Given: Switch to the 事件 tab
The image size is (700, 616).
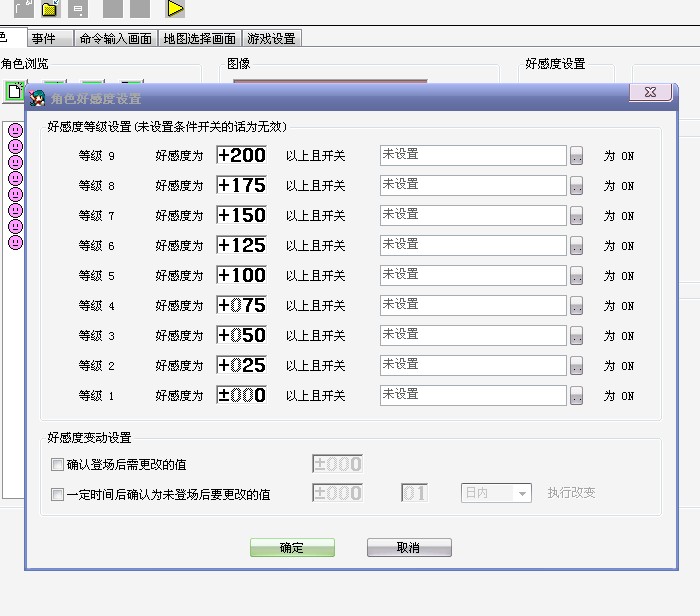Looking at the screenshot, I should [x=50, y=38].
